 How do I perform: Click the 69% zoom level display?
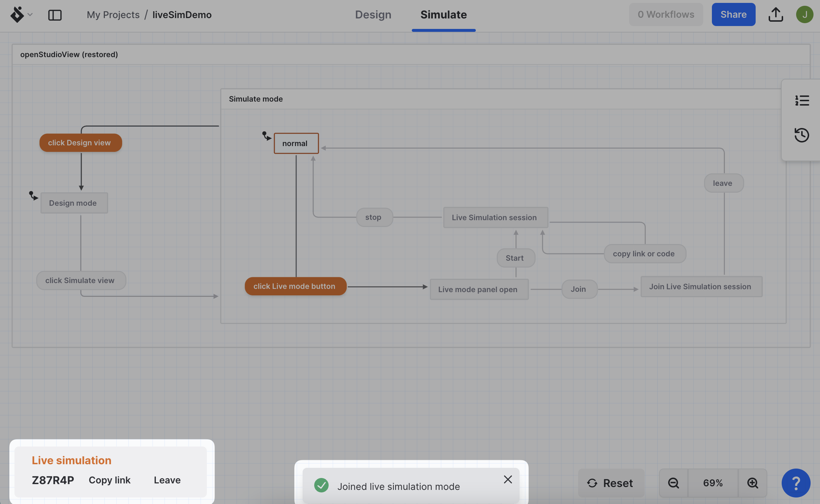(713, 482)
